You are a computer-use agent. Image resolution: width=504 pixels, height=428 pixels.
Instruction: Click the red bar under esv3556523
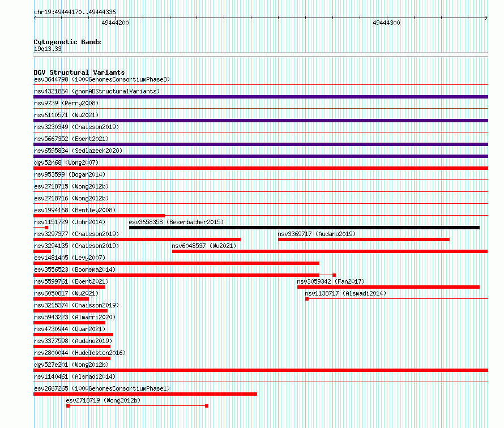[176, 275]
